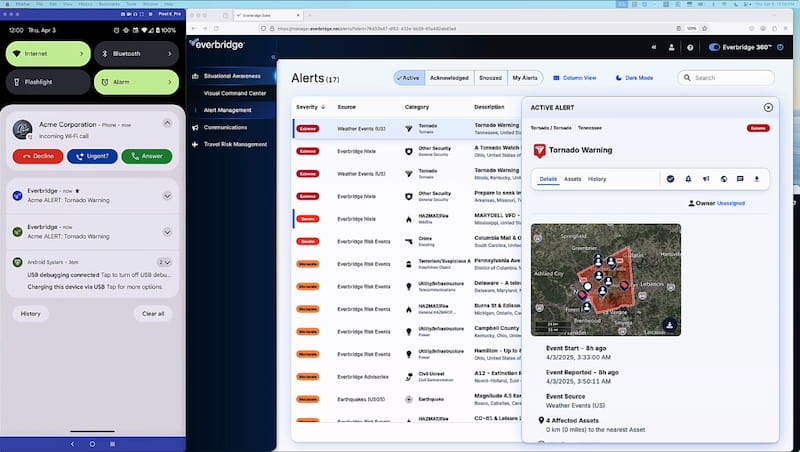Click the Communications megaphone sidebar icon

click(x=195, y=128)
